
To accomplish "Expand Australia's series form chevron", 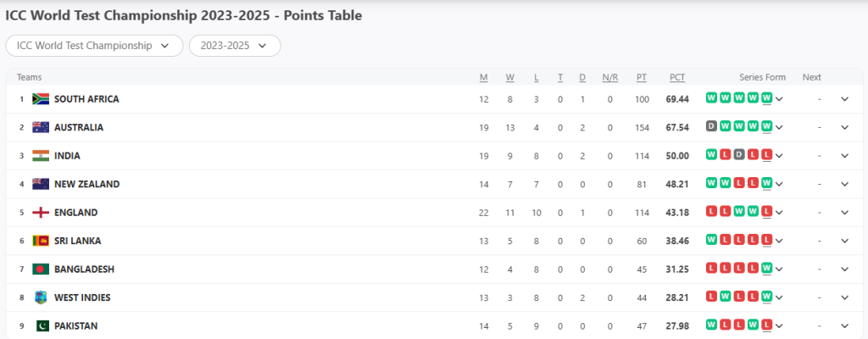I will 780,127.
